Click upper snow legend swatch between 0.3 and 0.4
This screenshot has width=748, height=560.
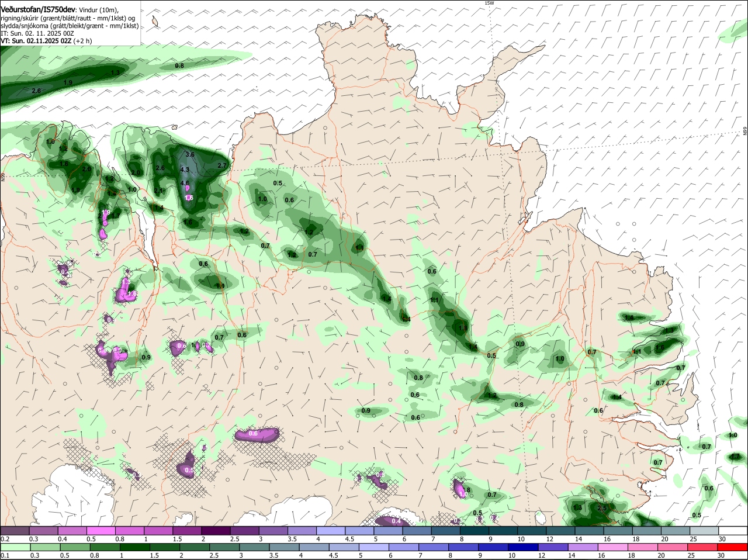coord(43,530)
